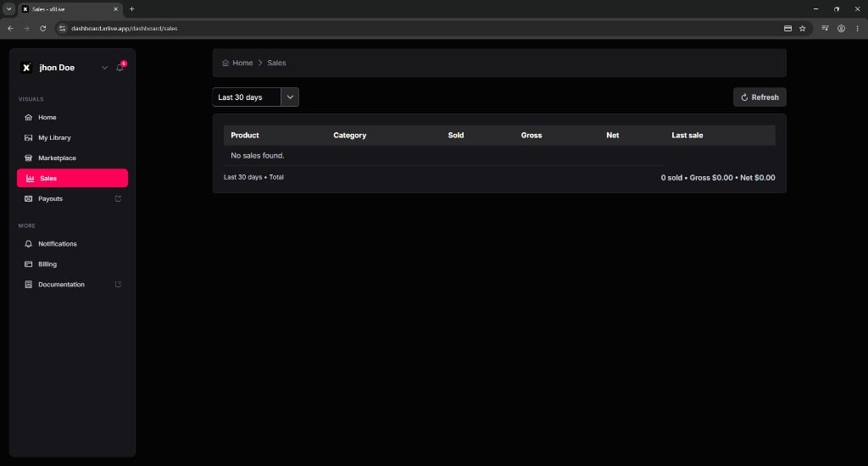
Task: Click the payment methods card icon in the address bar
Action: click(787, 28)
